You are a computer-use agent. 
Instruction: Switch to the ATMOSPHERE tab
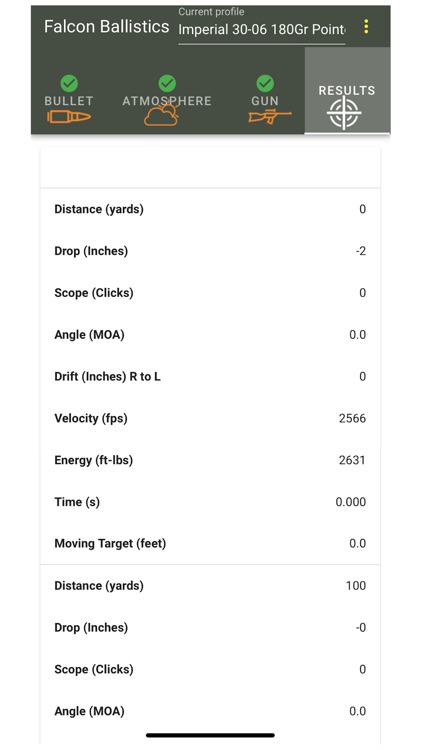click(167, 101)
